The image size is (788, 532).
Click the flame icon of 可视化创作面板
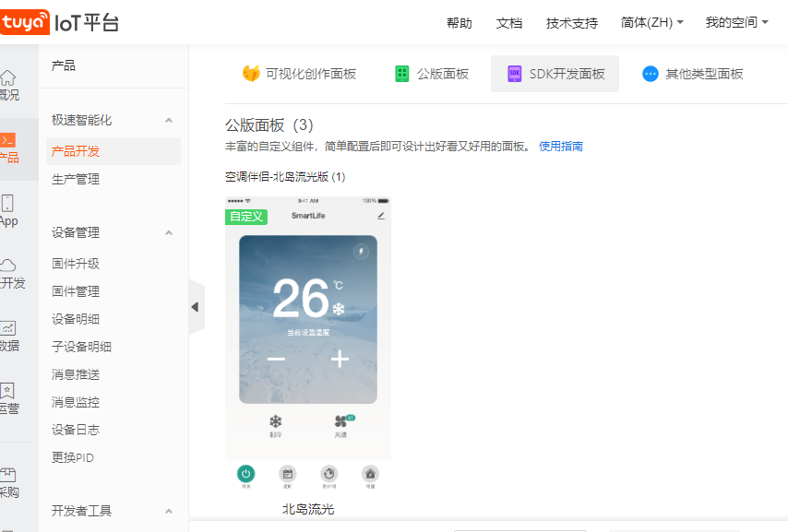tap(251, 74)
